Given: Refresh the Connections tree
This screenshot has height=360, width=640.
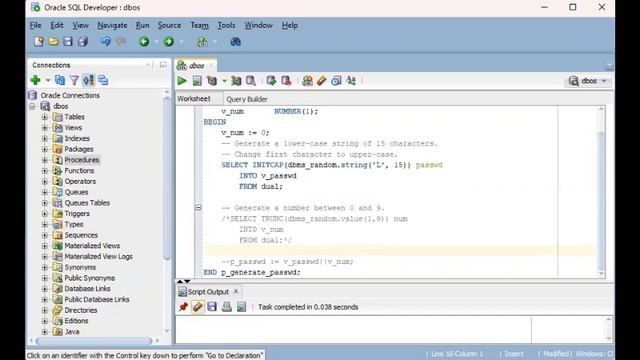Looking at the screenshot, I should coord(60,80).
